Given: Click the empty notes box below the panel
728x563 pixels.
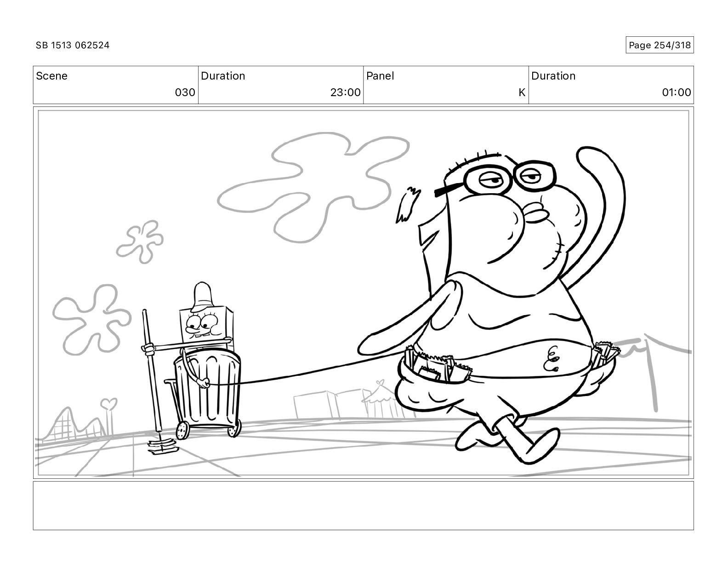Looking at the screenshot, I should point(363,506).
